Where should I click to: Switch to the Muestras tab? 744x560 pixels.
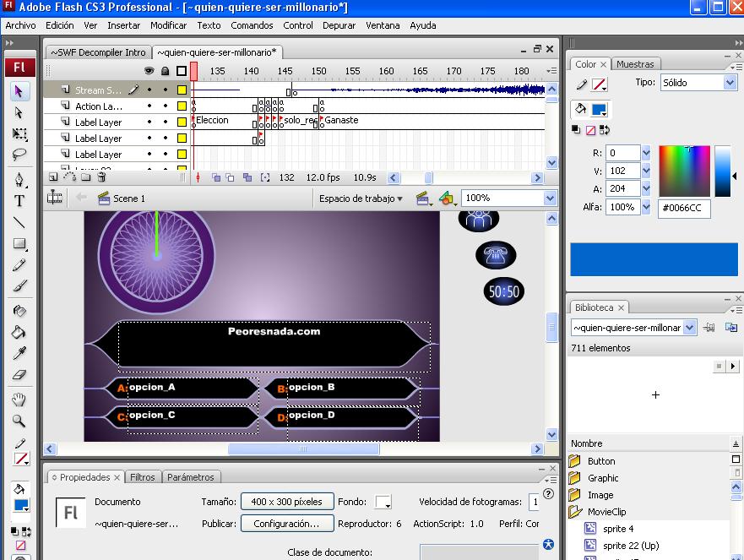pyautogui.click(x=635, y=64)
